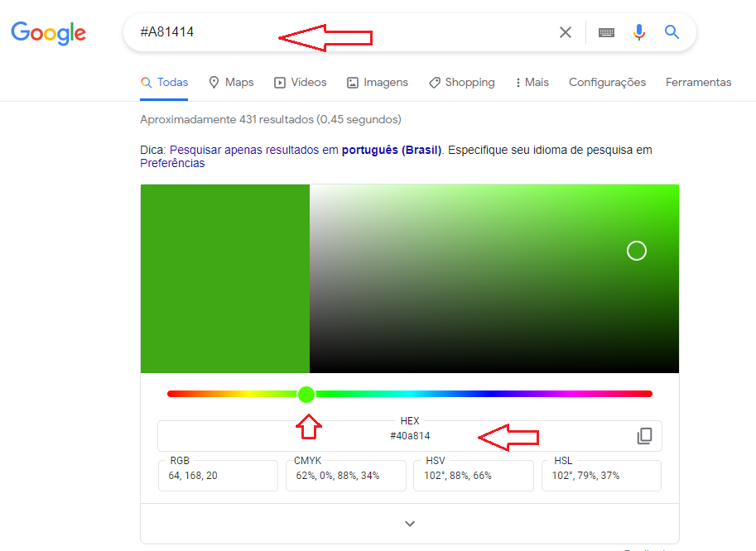Switch to the Imagens tab
The height and width of the screenshot is (551, 756).
(377, 83)
